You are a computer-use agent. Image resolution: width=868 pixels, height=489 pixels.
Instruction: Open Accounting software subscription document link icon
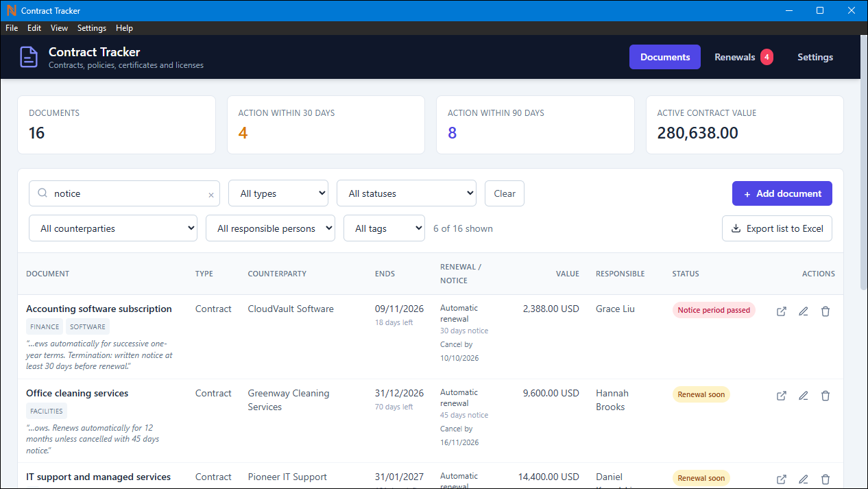point(782,311)
